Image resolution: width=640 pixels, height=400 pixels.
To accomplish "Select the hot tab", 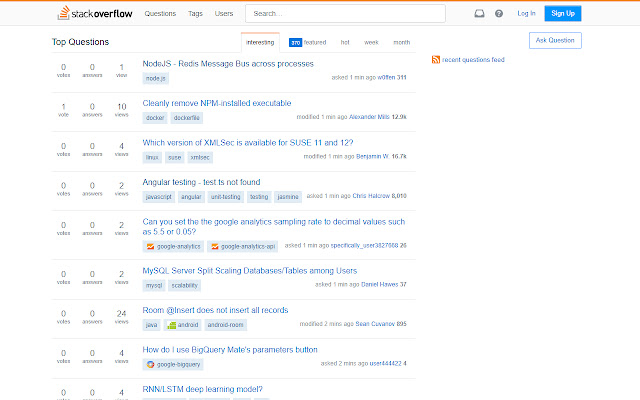I will (x=345, y=42).
